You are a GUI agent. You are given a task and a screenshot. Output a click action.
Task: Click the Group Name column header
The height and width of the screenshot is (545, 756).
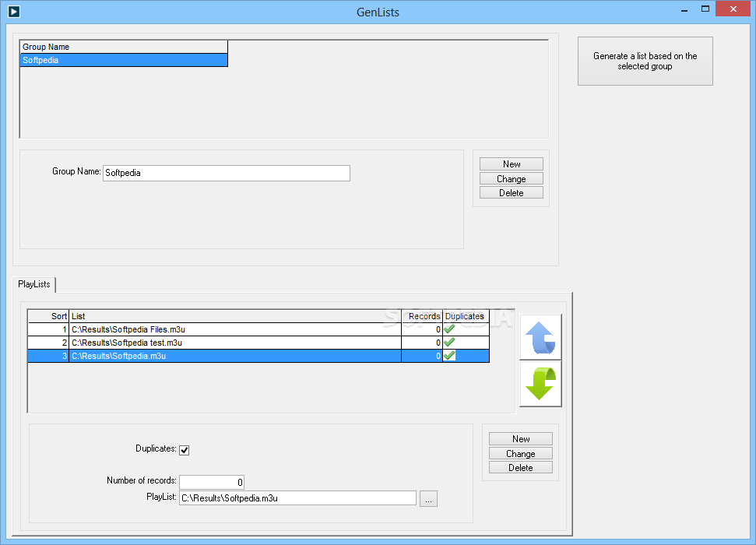pyautogui.click(x=124, y=47)
